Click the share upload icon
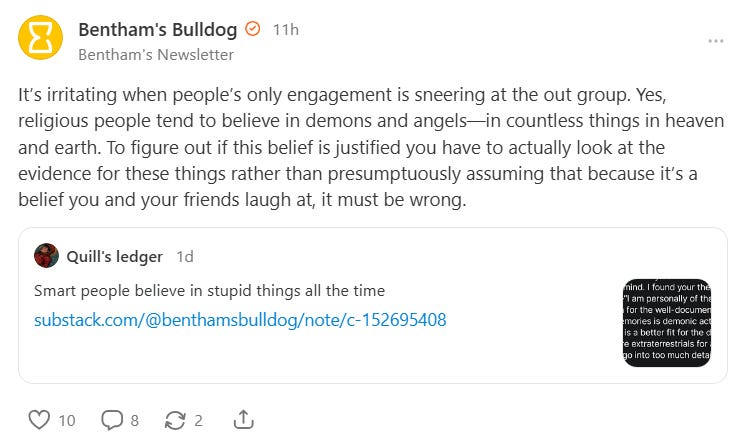 (242, 420)
